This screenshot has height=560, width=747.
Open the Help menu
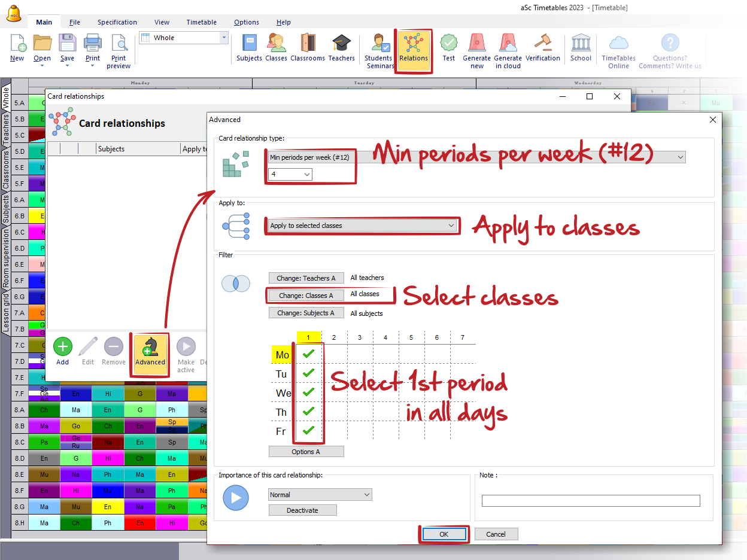284,22
